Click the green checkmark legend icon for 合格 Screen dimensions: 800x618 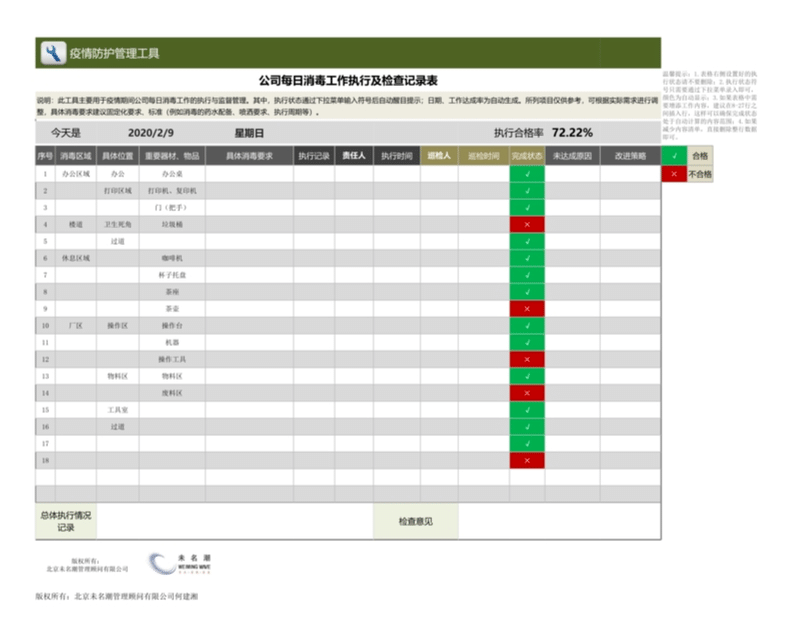coord(675,156)
